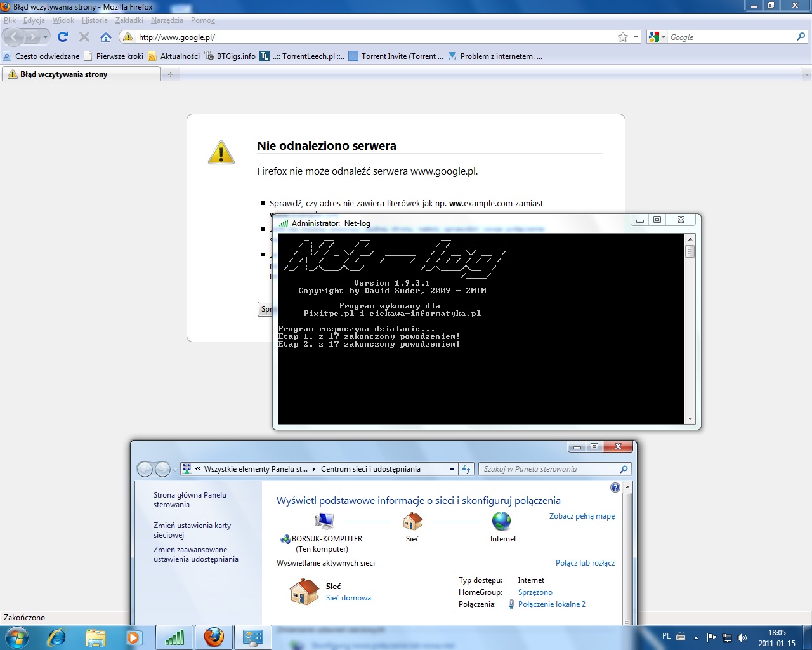
Task: Click the volume speaker tray icon
Action: coord(742,638)
